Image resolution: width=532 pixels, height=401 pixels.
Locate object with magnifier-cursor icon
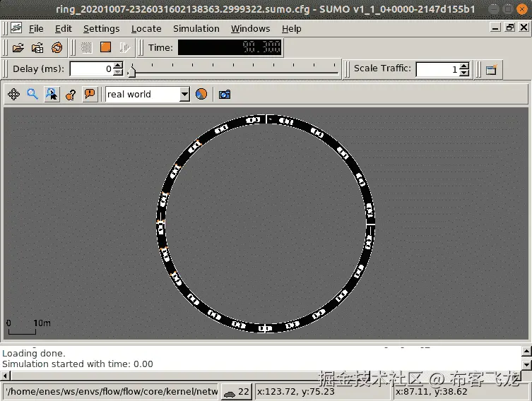52,94
